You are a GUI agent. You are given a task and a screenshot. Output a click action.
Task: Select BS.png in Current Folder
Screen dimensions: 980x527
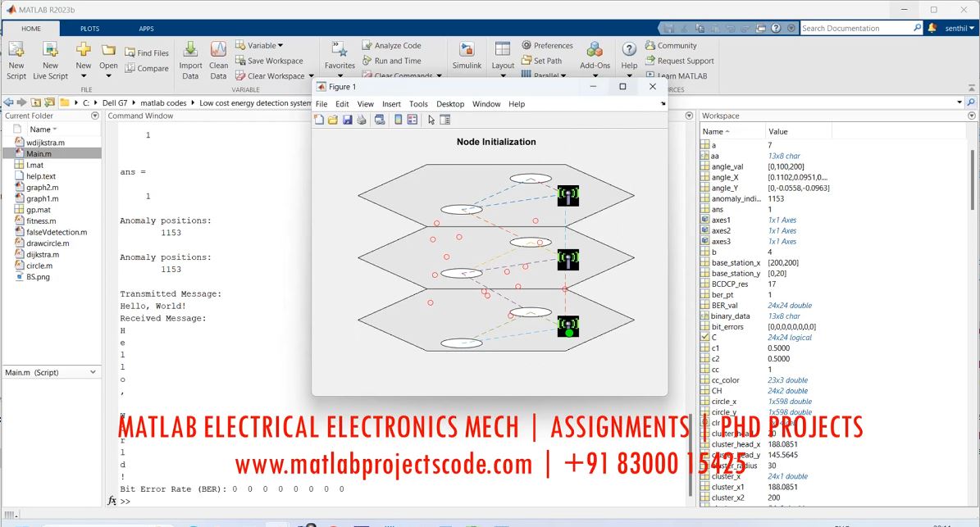[38, 276]
